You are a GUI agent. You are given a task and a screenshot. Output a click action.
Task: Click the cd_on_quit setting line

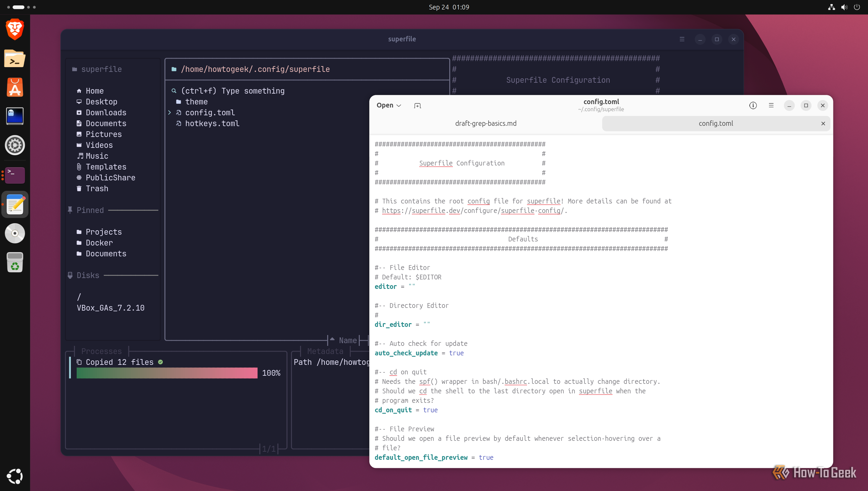(406, 410)
